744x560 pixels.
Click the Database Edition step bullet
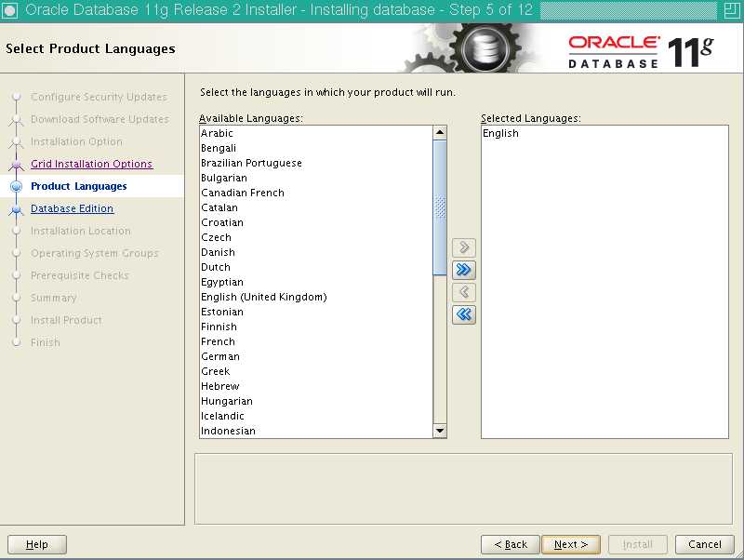tap(16, 208)
